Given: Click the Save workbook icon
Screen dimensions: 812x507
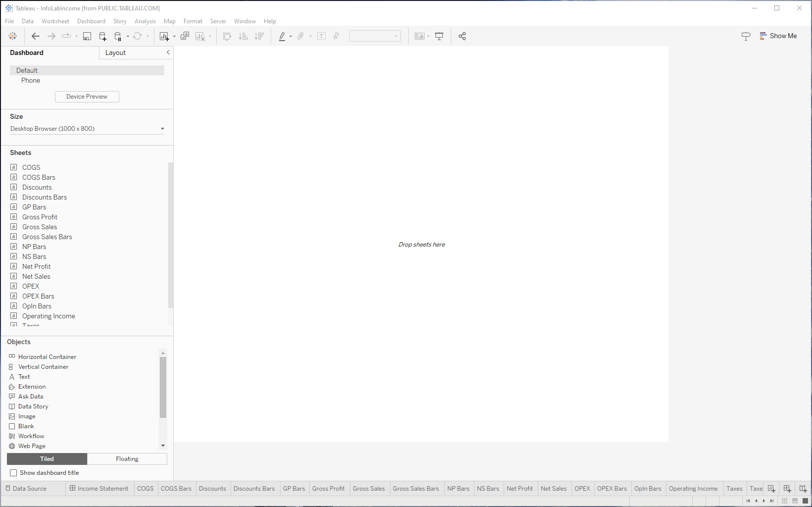Looking at the screenshot, I should [87, 36].
